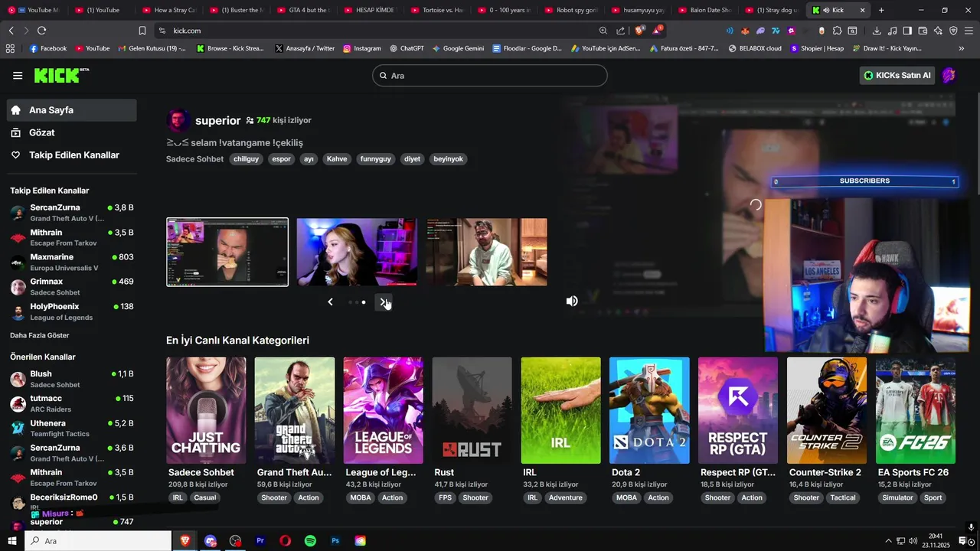This screenshot has width=980, height=551.
Task: Open HolyPhoenix channel in the sidebar
Action: [72, 311]
